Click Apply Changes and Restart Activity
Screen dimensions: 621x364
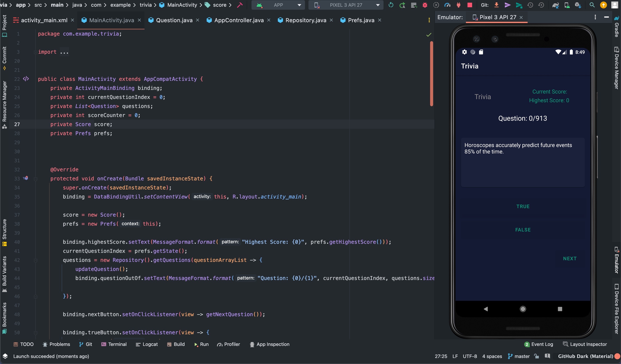[x=402, y=5]
